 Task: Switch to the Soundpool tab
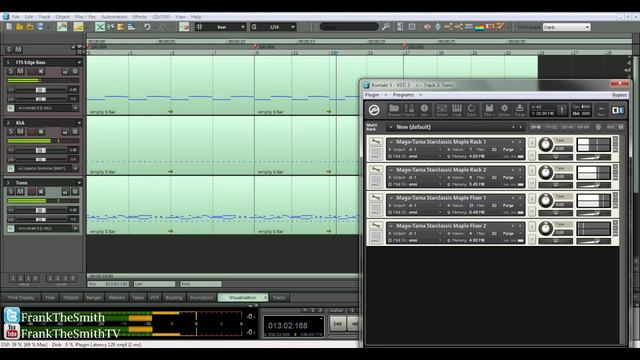(x=201, y=298)
